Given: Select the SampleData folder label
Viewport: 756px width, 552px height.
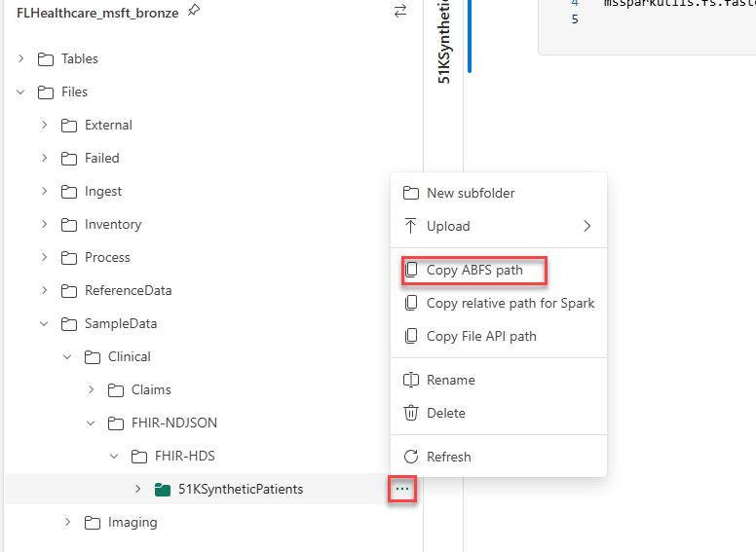Looking at the screenshot, I should [121, 323].
